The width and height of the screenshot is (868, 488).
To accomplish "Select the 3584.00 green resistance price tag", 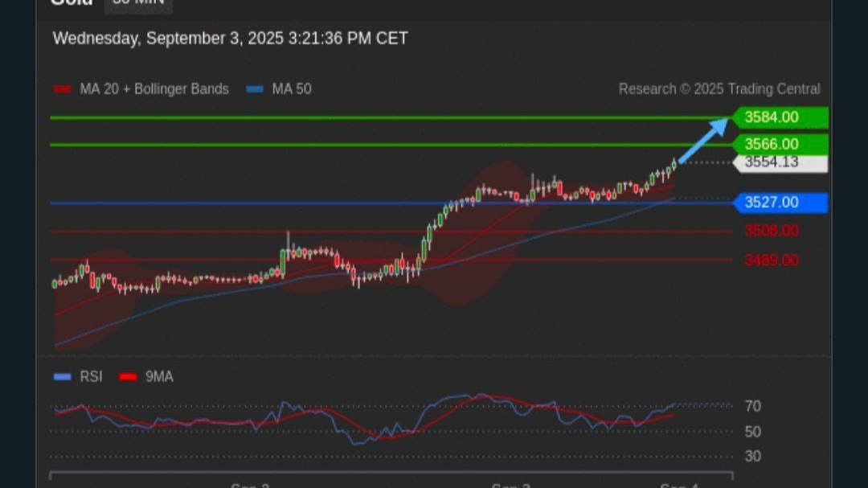I will pyautogui.click(x=780, y=117).
